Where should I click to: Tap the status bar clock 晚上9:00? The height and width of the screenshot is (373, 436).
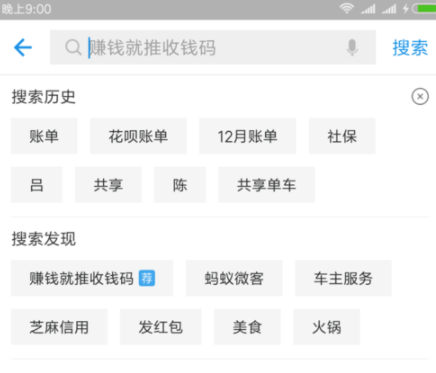[26, 9]
